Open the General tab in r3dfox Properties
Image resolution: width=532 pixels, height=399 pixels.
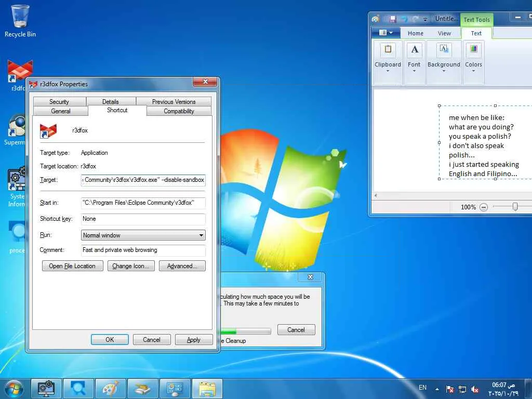click(61, 111)
